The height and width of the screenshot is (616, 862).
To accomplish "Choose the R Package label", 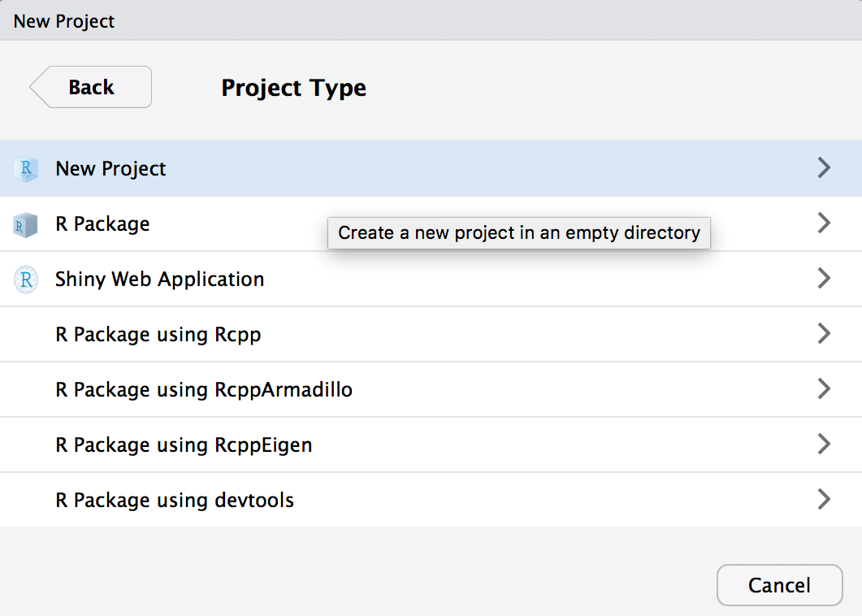I will point(102,224).
